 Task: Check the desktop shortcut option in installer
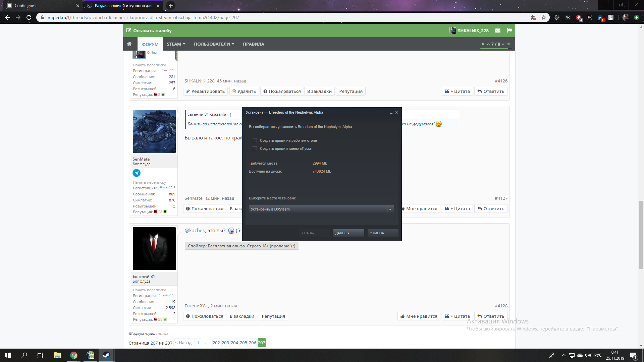[x=254, y=141]
